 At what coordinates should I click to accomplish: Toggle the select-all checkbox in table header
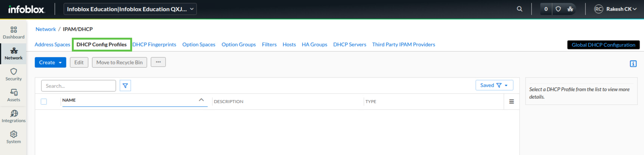[x=44, y=102]
